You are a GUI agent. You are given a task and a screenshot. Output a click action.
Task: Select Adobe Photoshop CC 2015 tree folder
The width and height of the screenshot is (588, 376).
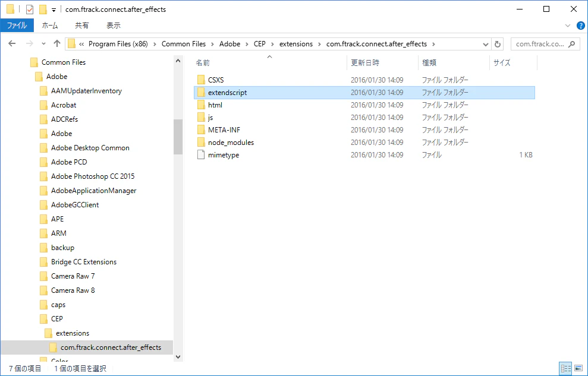point(93,176)
